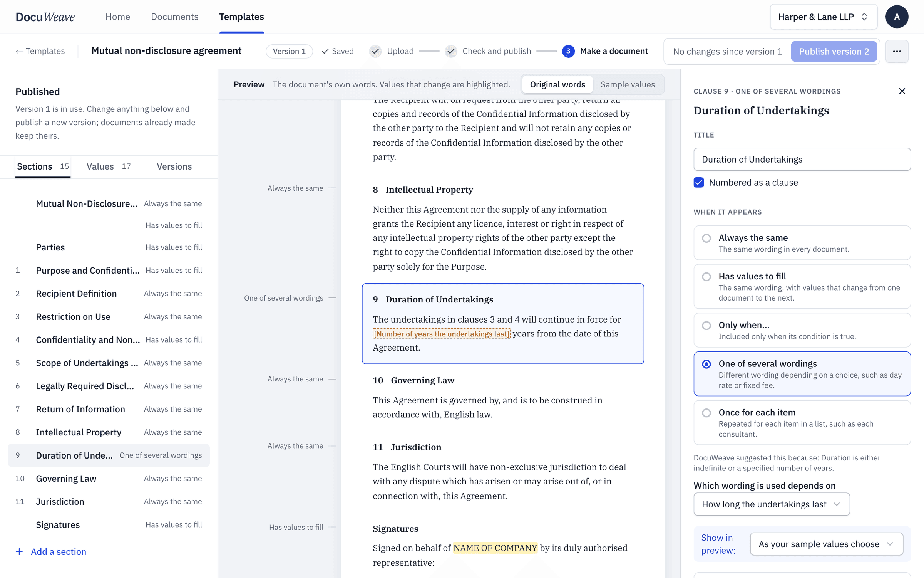Choose the Once for each item option
This screenshot has width=924, height=578.
pos(802,423)
